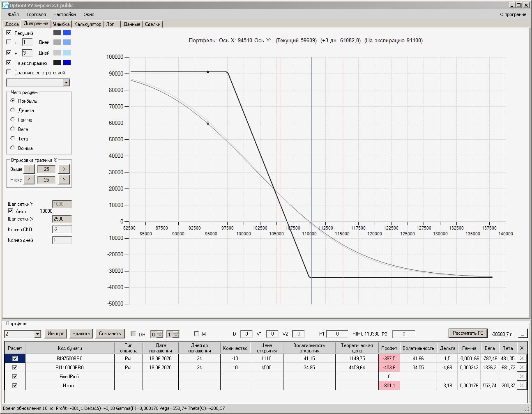Toggle the Авто grid step checkbox
532x414 pixels.
coord(10,211)
